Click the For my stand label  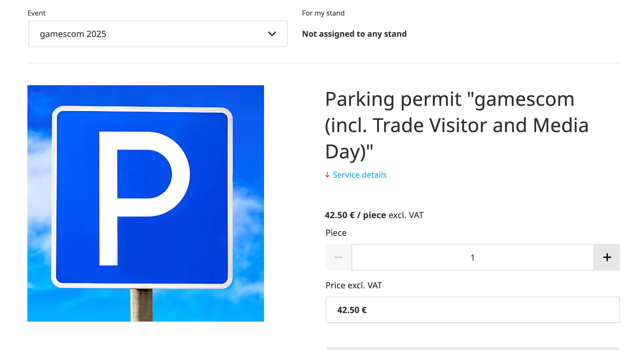tap(323, 13)
